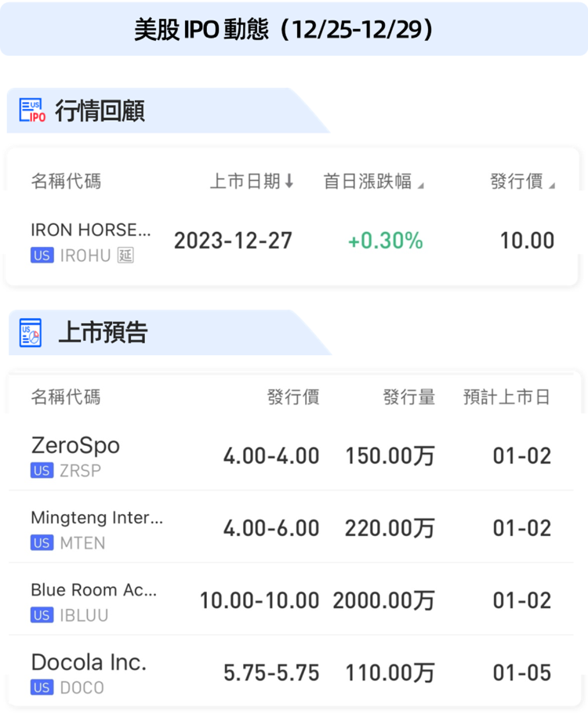Open the Docola Inc. listing row

pos(89,662)
